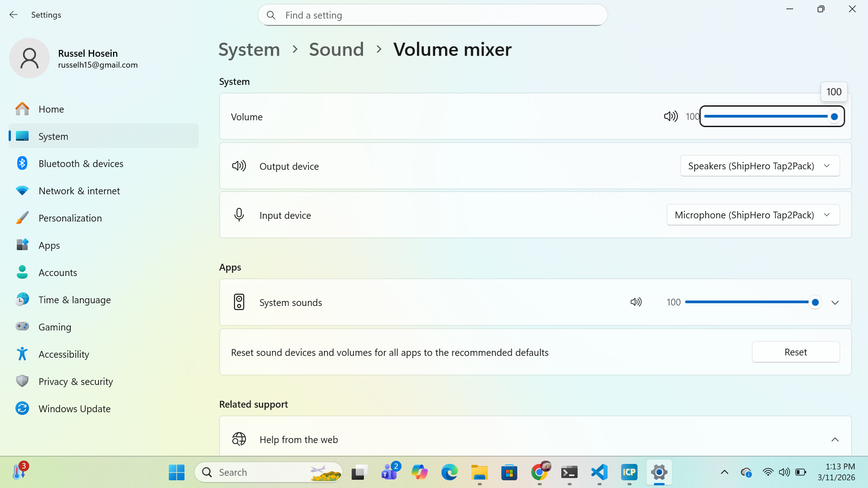Click the Home icon in sidebar
This screenshot has height=488, width=868.
(22, 109)
